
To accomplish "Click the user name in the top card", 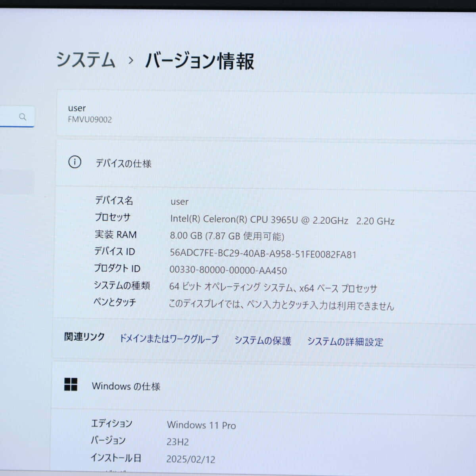I will pos(77,108).
